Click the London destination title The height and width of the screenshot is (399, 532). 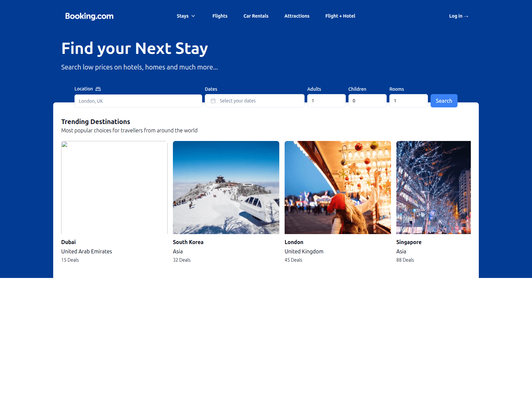coord(294,242)
